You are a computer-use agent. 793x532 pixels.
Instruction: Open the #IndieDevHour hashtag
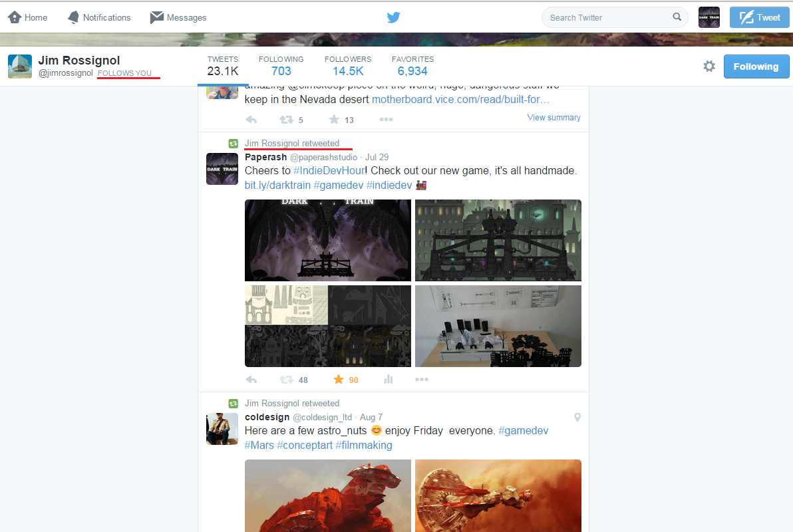(x=329, y=171)
